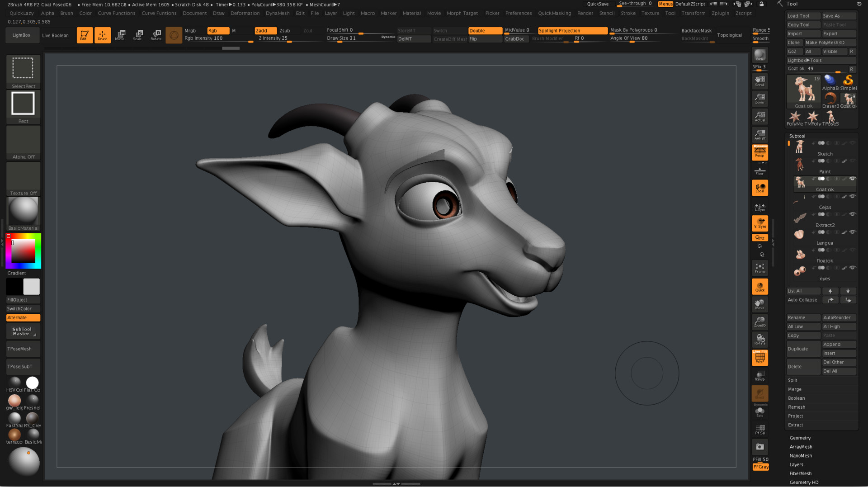Select the Goat ok tool thumbnail
Viewport: 868px width, 487px height.
click(803, 90)
